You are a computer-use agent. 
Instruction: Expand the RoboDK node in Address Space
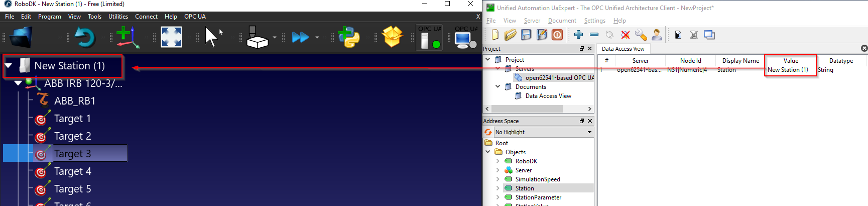(498, 161)
